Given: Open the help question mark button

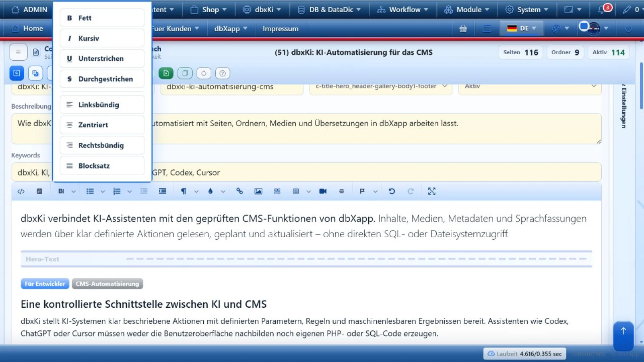Looking at the screenshot, I should tap(223, 73).
